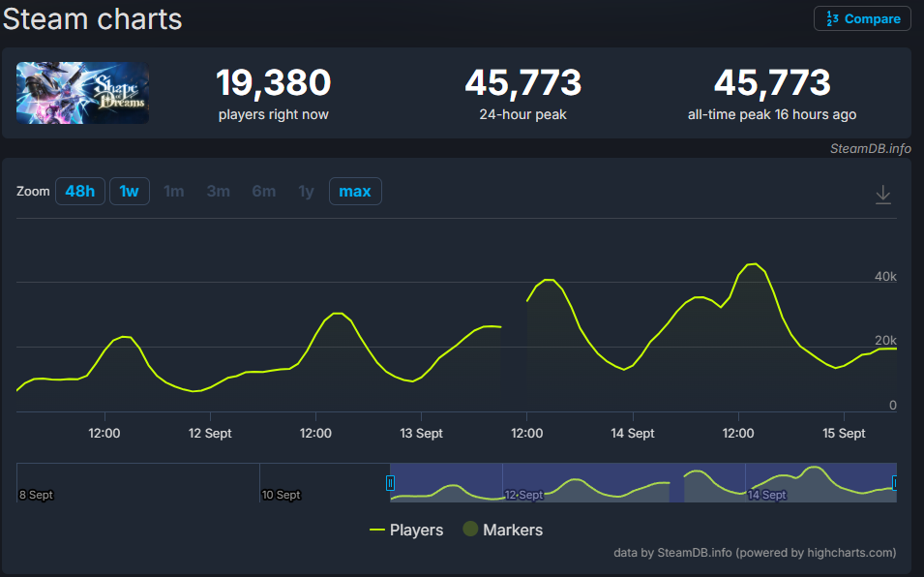Click the Shape of Dreams game thumbnail
Screen dimensions: 924x577
coord(82,93)
